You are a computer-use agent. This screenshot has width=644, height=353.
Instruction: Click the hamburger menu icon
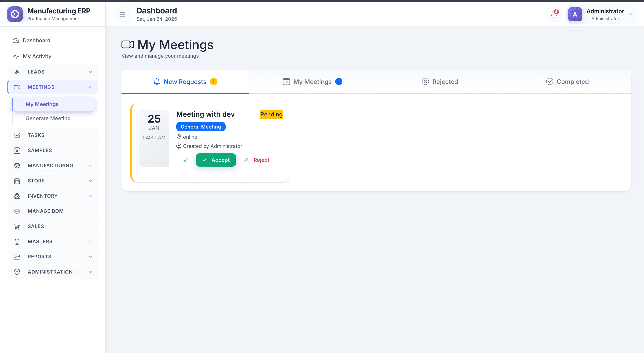pos(122,15)
